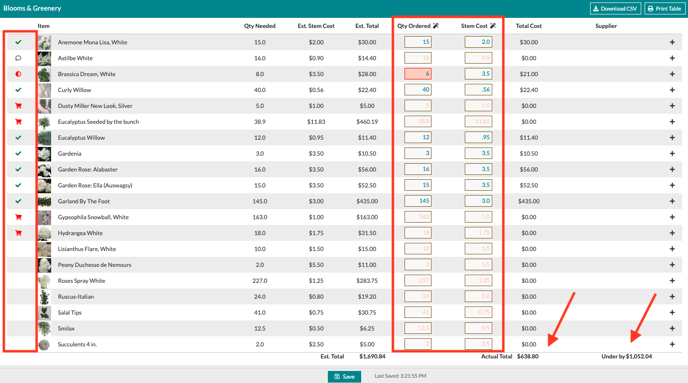Add supplier plus for Anemone Mona Lisa row

pyautogui.click(x=672, y=42)
